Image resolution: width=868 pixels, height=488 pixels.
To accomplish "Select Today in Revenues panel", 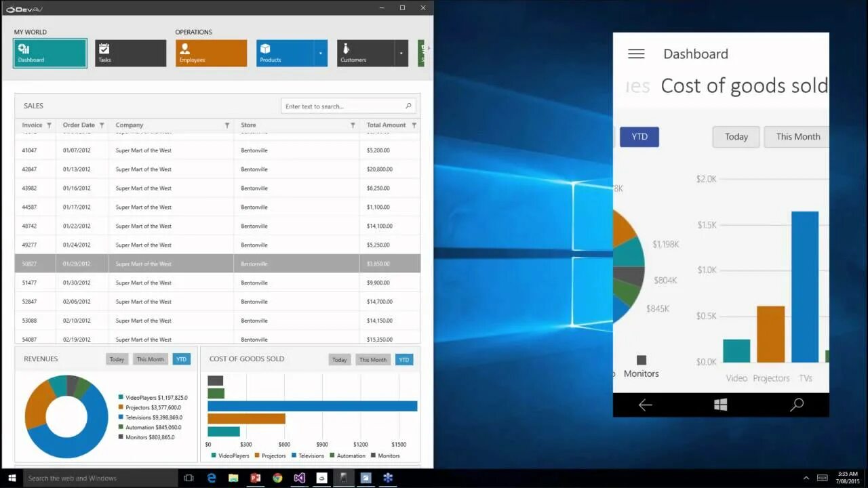I will pos(117,359).
